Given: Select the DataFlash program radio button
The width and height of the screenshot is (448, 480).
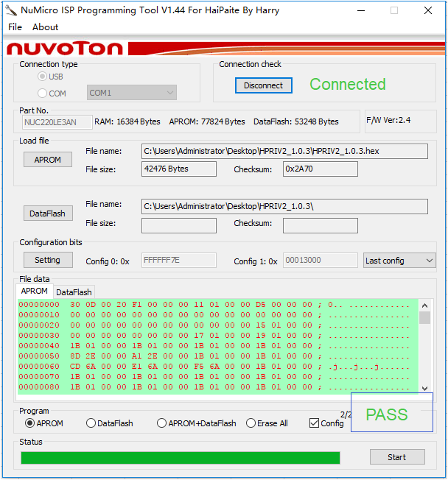Looking at the screenshot, I should [x=91, y=423].
